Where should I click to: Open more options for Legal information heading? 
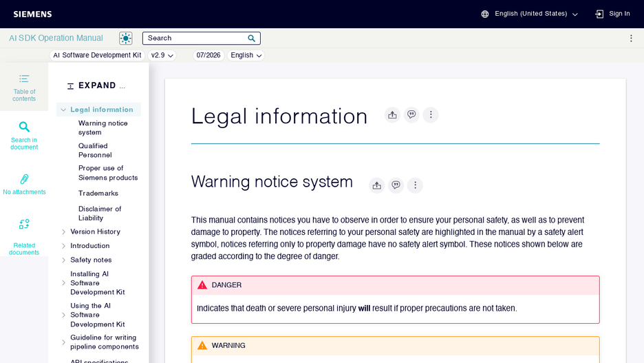431,115
